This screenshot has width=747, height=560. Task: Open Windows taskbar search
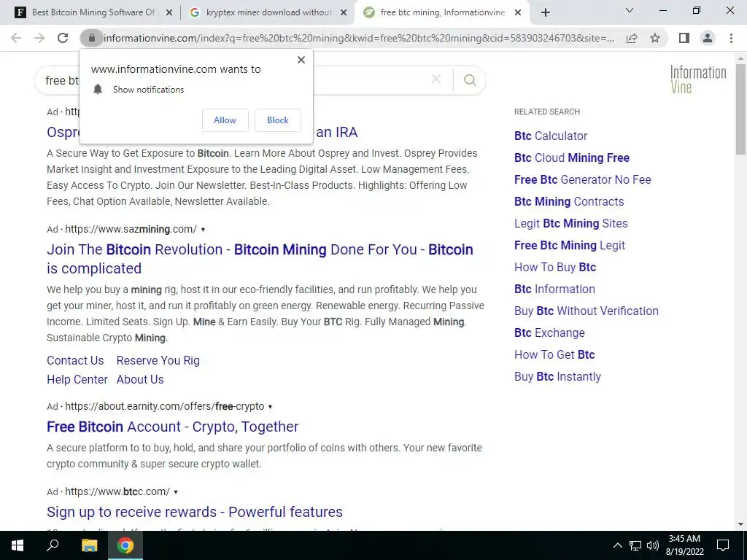pyautogui.click(x=53, y=545)
